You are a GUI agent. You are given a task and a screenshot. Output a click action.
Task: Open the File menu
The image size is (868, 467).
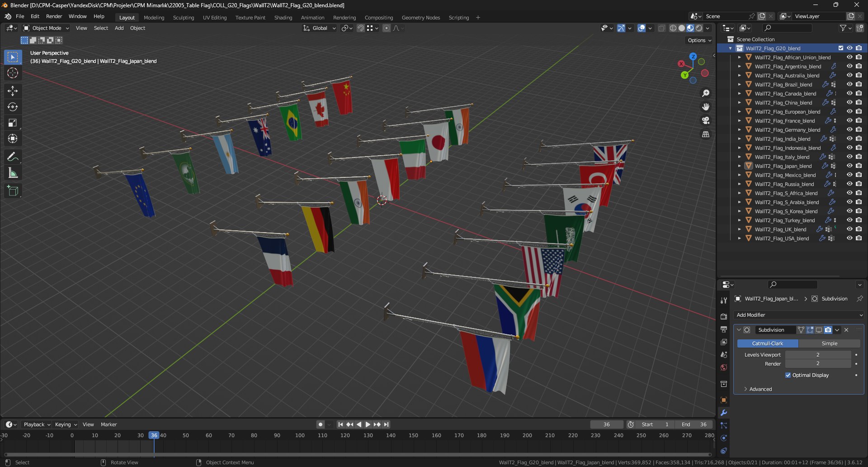point(20,16)
